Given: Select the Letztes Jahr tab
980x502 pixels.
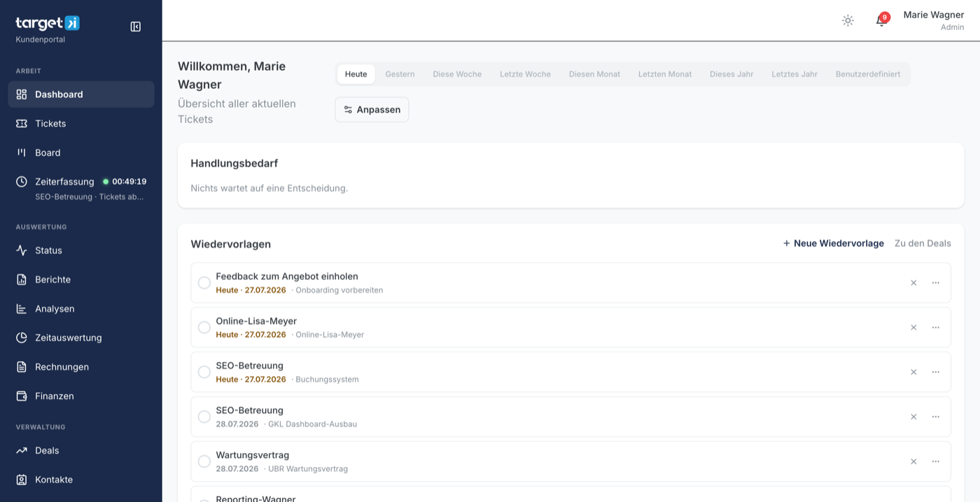Looking at the screenshot, I should point(794,74).
